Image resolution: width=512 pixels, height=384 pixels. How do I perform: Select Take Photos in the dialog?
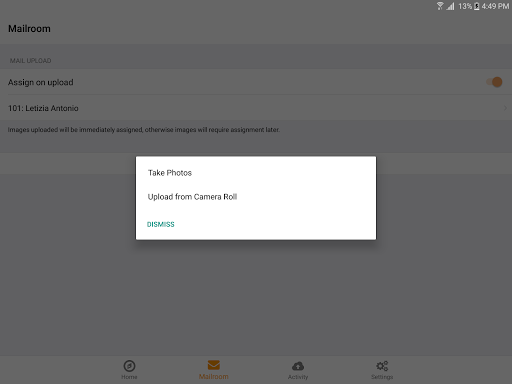[170, 173]
